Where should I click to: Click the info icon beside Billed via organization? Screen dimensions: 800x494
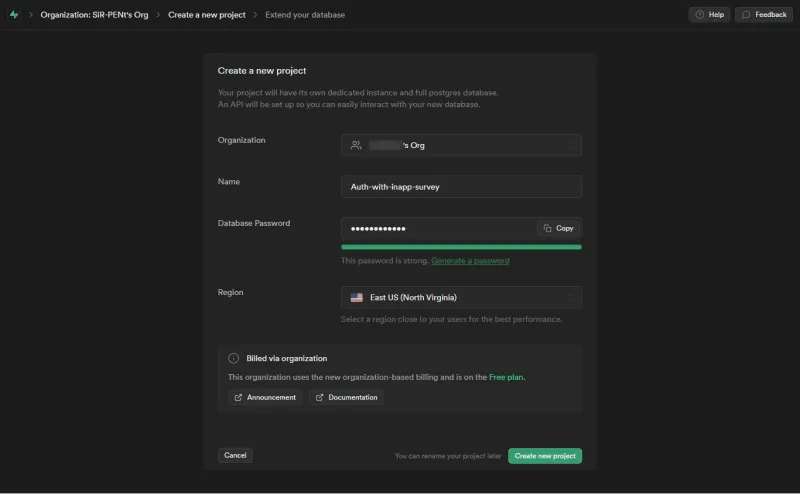[234, 358]
